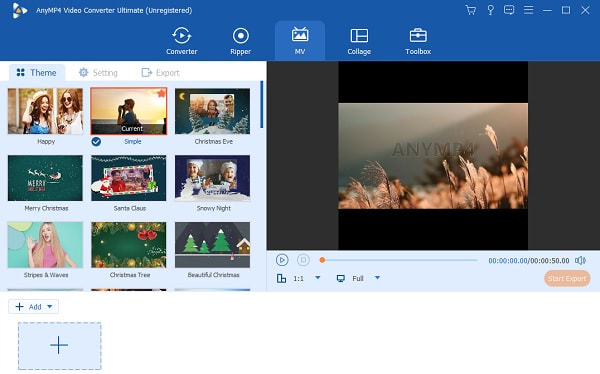
Task: Expand the Add button dropdown arrow
Action: click(x=50, y=307)
